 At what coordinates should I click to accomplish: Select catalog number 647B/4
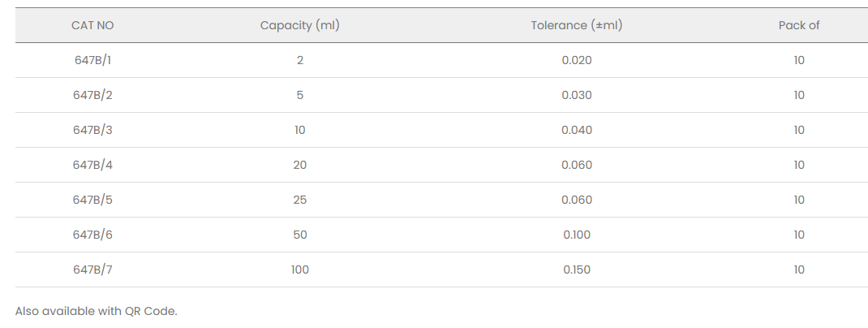coord(92,165)
